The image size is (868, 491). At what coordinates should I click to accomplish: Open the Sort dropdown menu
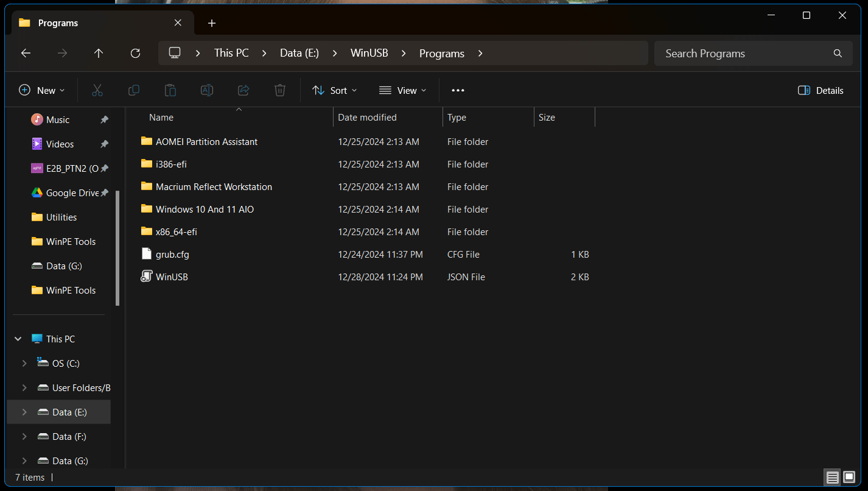click(334, 90)
